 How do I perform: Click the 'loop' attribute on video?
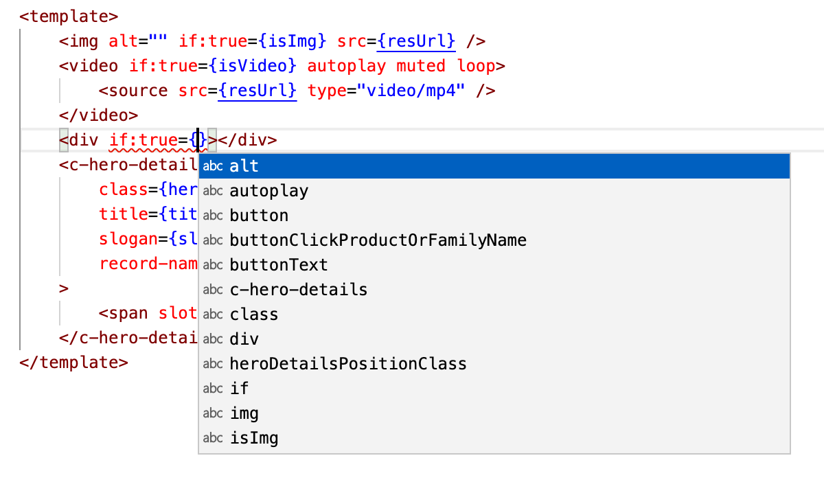[476, 66]
